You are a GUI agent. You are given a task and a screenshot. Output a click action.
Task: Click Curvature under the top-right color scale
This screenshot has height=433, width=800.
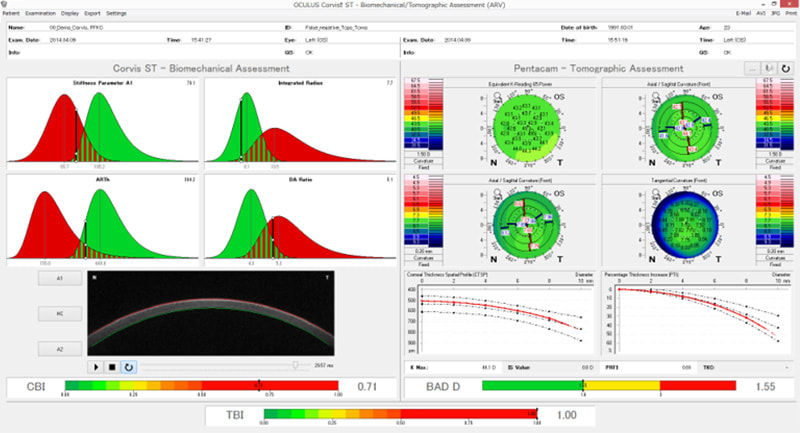pyautogui.click(x=774, y=161)
